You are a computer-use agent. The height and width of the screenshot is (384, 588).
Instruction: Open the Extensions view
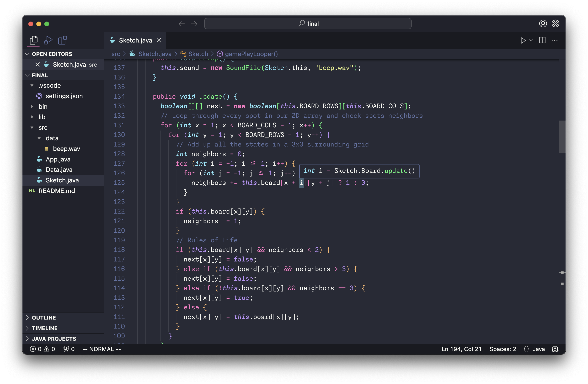pyautogui.click(x=62, y=40)
